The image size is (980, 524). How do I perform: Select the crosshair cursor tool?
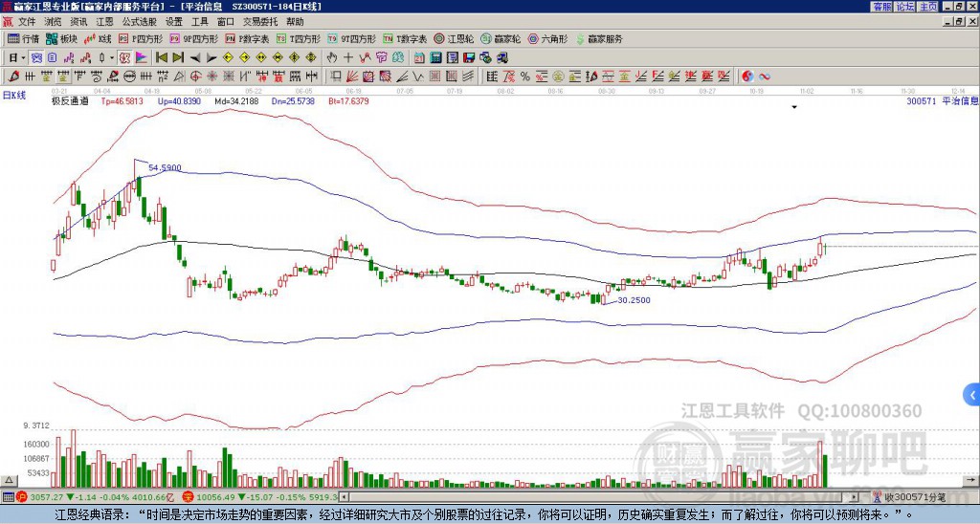(348, 58)
